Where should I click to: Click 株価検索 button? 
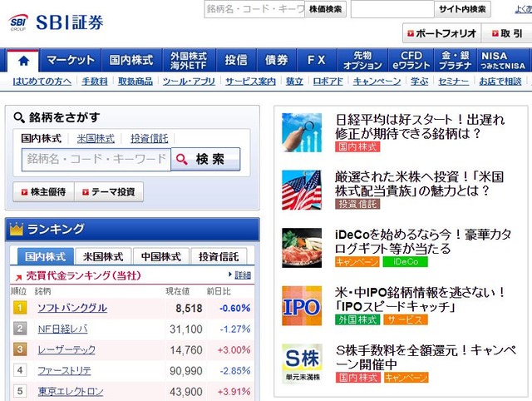click(325, 9)
